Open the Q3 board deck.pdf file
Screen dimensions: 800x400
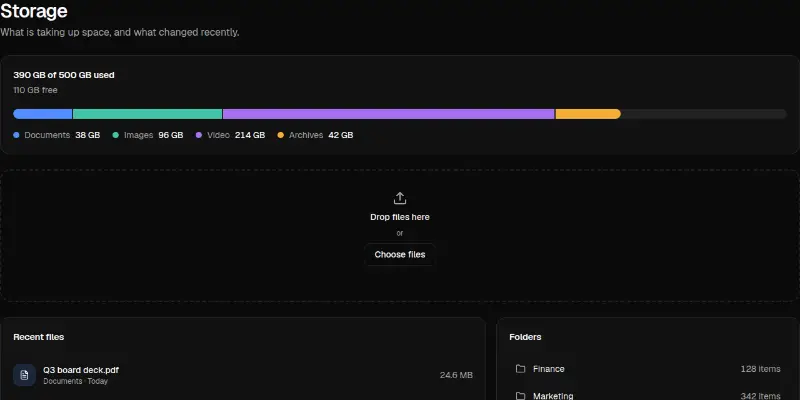[x=243, y=375]
